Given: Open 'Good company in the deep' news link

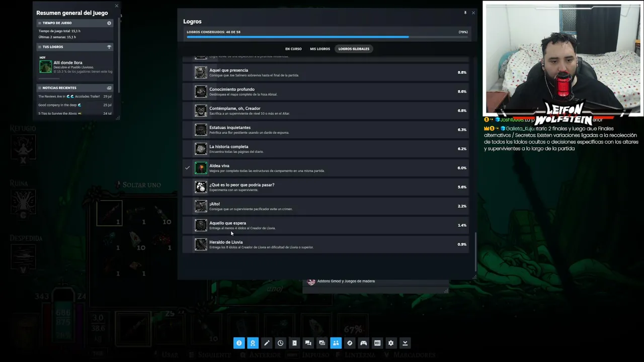Looking at the screenshot, I should coord(60,105).
